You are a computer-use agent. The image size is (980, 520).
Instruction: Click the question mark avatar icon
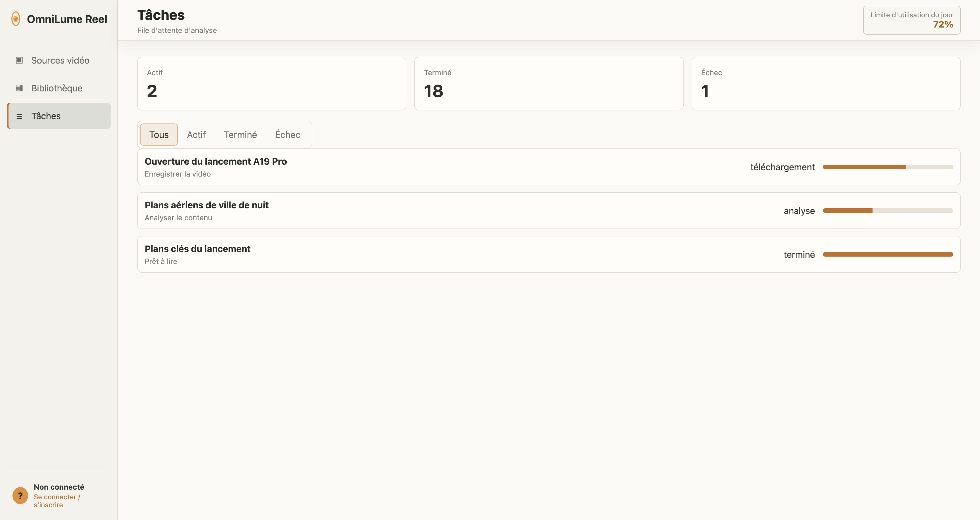(20, 496)
